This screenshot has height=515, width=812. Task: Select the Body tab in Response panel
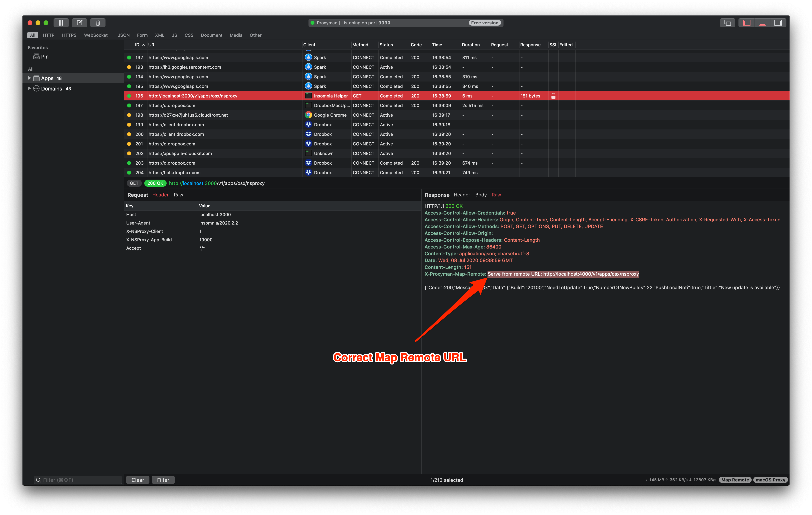pos(481,195)
